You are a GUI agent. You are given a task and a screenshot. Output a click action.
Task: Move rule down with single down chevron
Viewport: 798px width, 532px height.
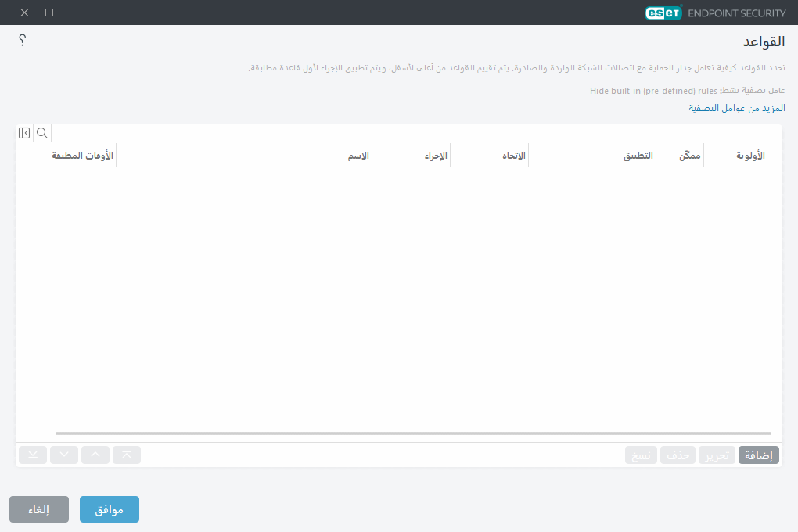pos(64,455)
